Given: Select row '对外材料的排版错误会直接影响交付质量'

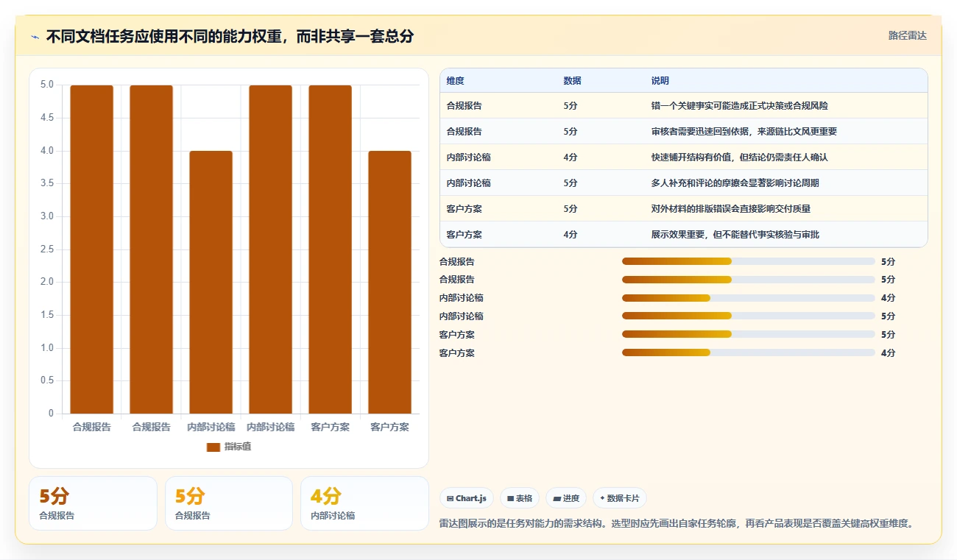Looking at the screenshot, I should 684,209.
